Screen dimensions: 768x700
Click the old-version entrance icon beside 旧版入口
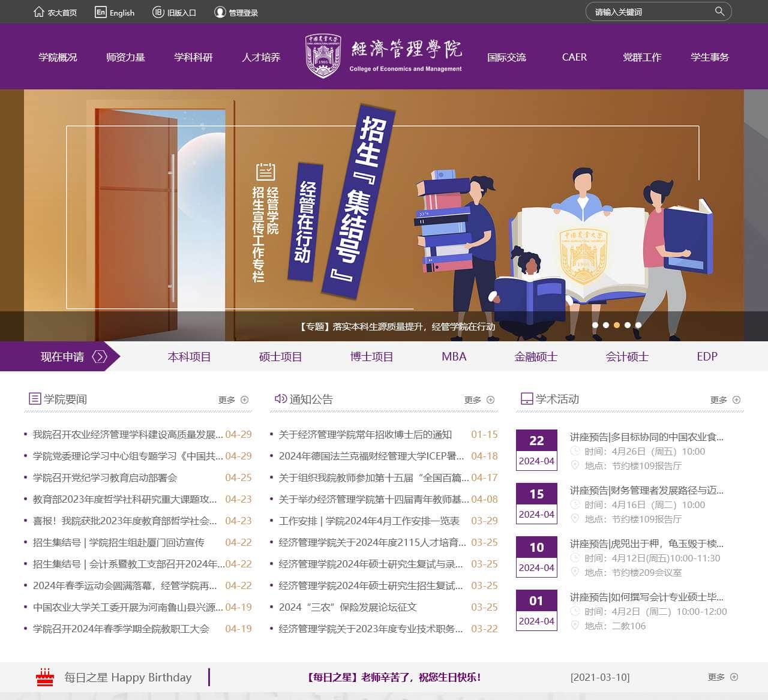tap(158, 12)
